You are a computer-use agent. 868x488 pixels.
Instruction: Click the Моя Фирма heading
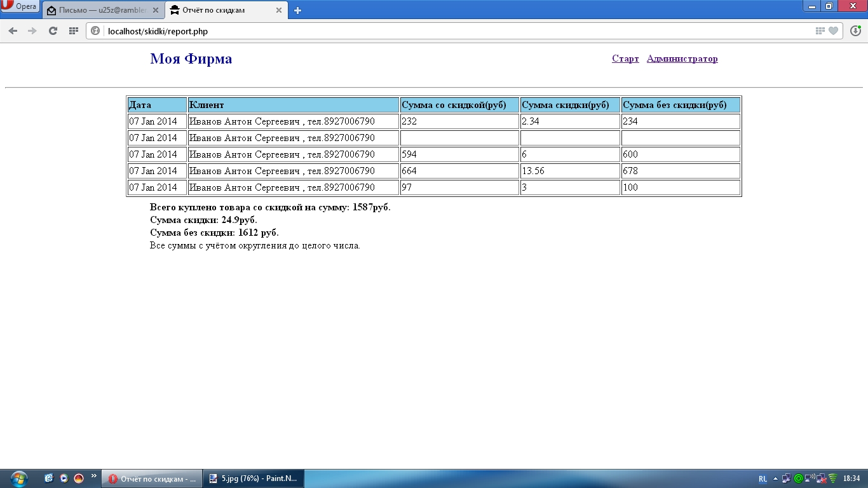coord(191,58)
